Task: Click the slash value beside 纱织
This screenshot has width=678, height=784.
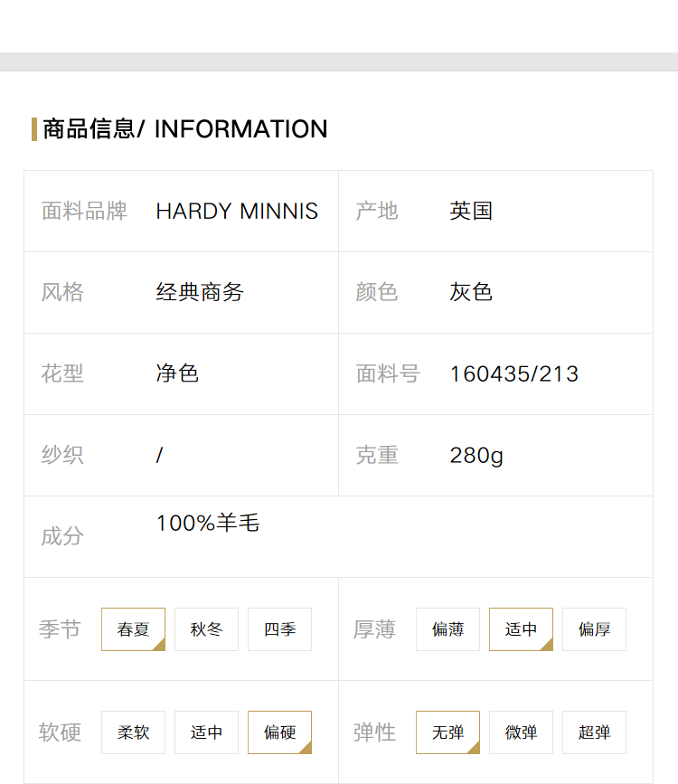Action: pos(159,455)
